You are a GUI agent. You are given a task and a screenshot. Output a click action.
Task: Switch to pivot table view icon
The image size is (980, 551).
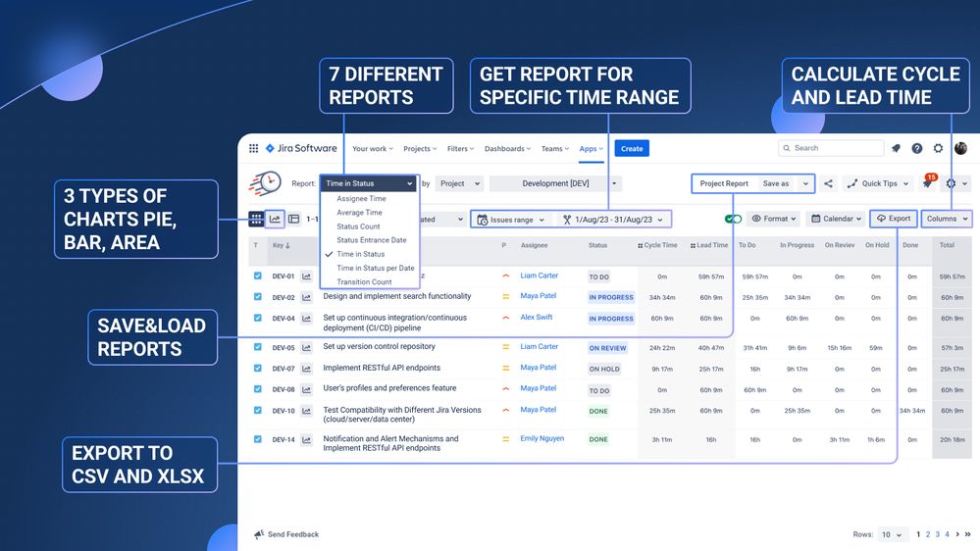[x=293, y=219]
